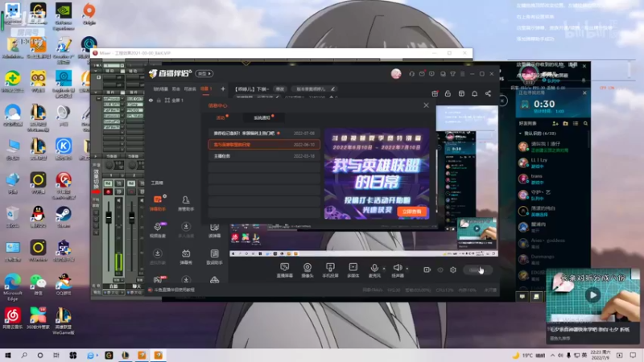Open the customer service headset icon
The image size is (644, 362).
pyautogui.click(x=411, y=74)
